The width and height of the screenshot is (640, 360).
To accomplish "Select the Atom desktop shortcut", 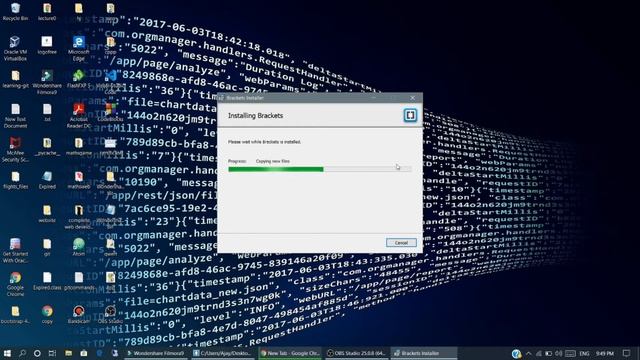I will tap(79, 247).
